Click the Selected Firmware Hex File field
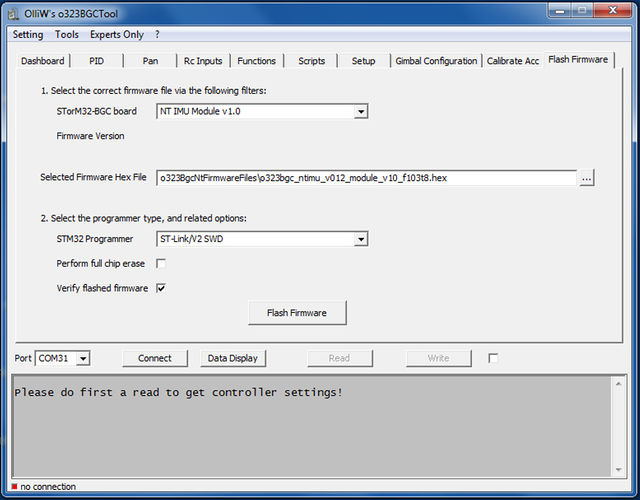 pos(366,178)
